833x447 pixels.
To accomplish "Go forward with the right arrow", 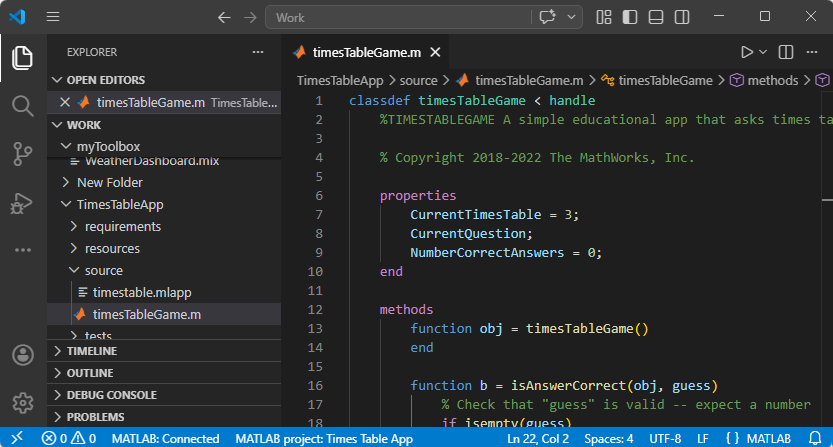I will click(x=250, y=18).
